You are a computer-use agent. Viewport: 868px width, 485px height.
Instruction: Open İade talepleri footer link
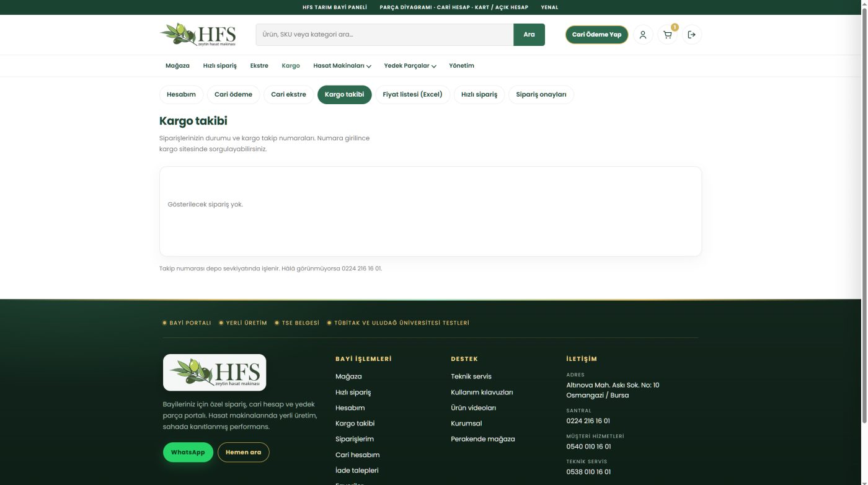tap(356, 470)
